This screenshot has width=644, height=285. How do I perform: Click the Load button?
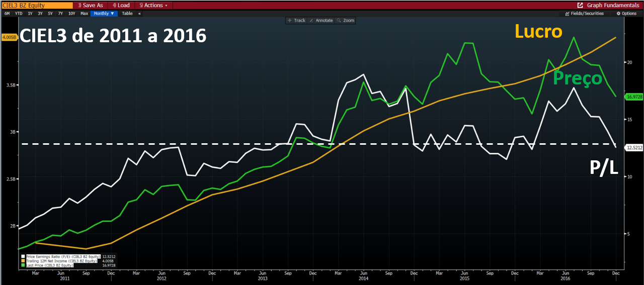tap(120, 5)
